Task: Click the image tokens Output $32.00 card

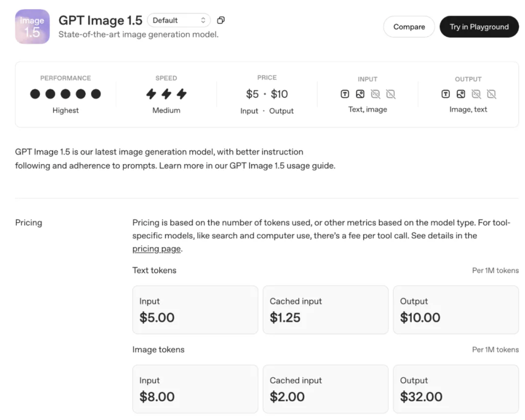Action: [x=456, y=389]
